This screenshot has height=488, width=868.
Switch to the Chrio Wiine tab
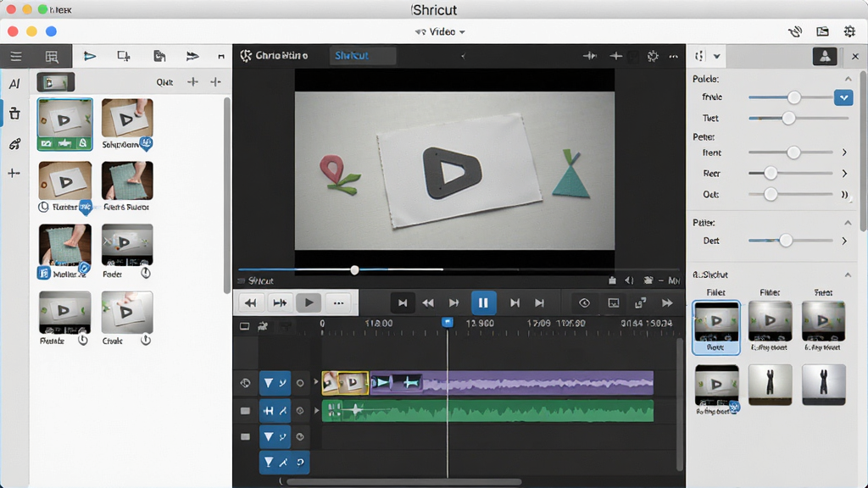coord(275,56)
